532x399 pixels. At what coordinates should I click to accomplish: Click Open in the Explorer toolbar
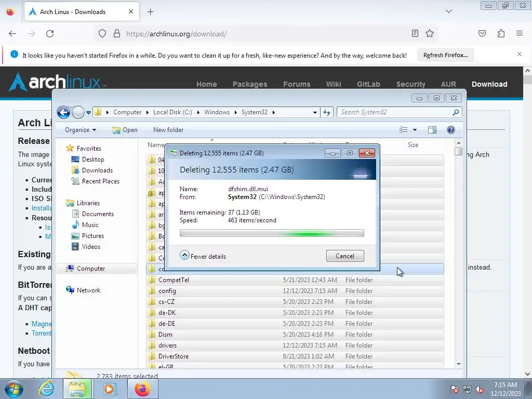(x=125, y=130)
